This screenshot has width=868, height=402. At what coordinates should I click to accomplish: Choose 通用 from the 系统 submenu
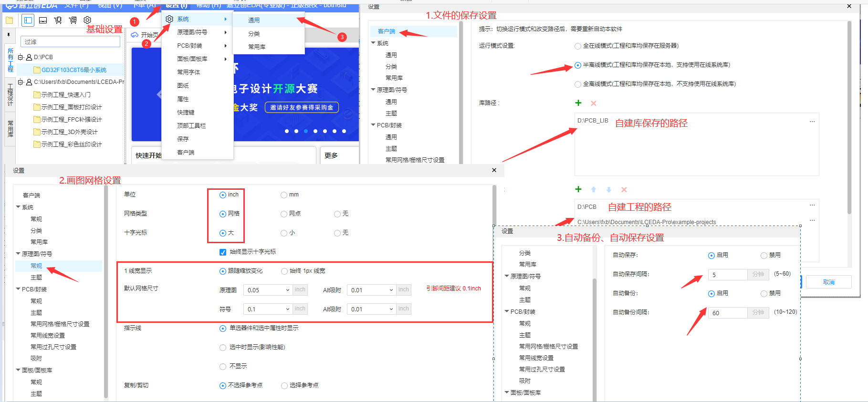pyautogui.click(x=254, y=20)
